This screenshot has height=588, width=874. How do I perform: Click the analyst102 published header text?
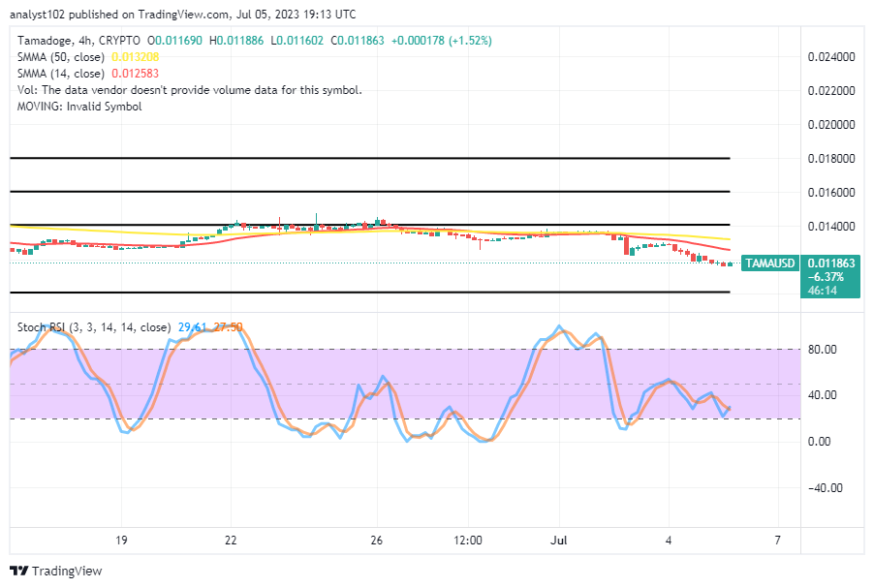click(x=182, y=15)
